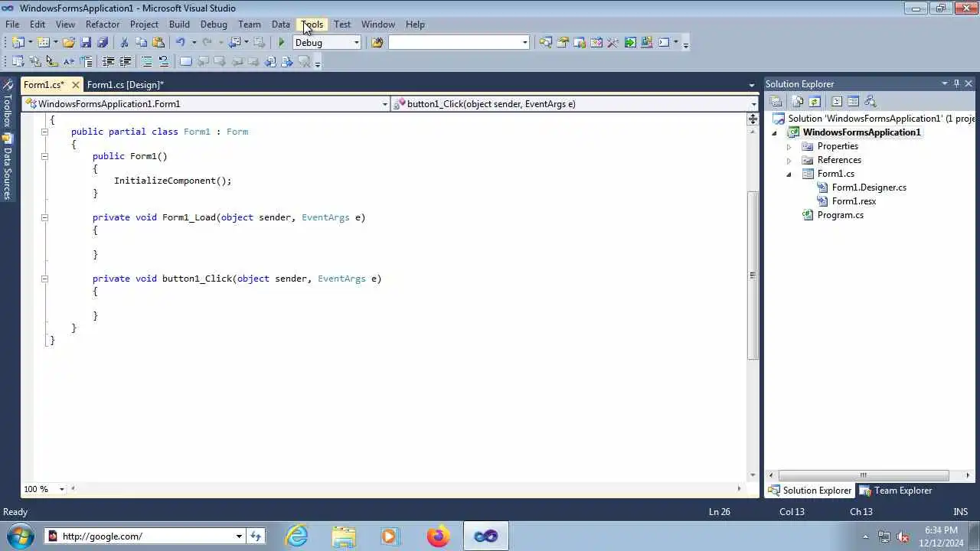980x551 pixels.
Task: Click the find search combo box text field
Action: 455,43
